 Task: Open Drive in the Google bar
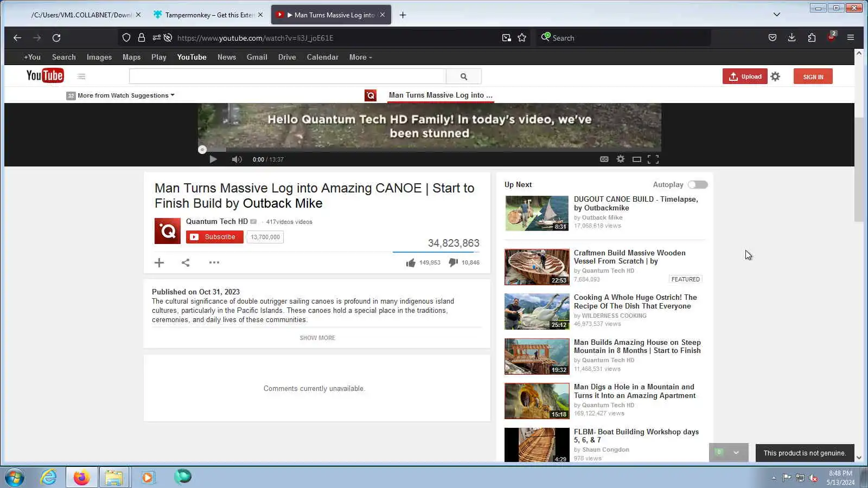click(287, 57)
